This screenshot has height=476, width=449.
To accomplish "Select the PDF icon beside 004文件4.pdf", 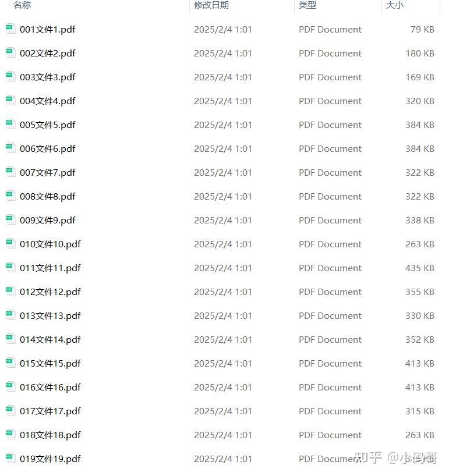I will [10, 101].
